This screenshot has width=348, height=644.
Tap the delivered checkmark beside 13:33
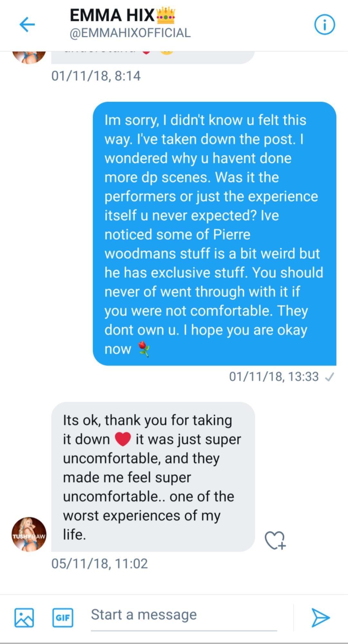pyautogui.click(x=329, y=377)
